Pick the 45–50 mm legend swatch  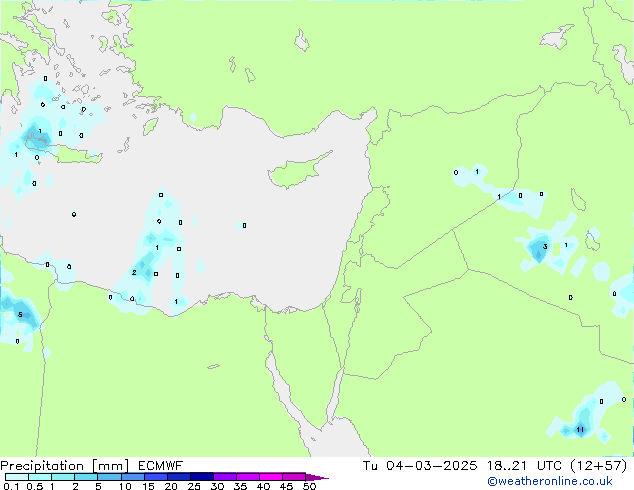pos(294,477)
